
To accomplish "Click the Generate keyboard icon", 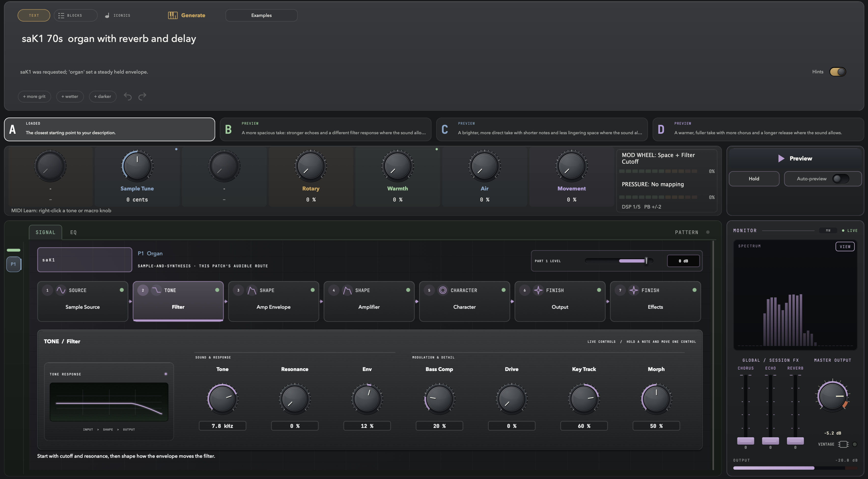I will [x=172, y=15].
